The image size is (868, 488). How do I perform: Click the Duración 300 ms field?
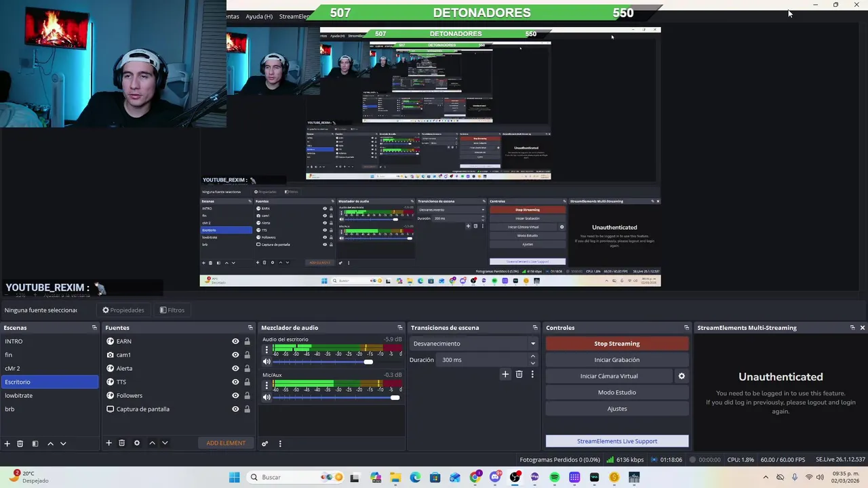coord(483,360)
